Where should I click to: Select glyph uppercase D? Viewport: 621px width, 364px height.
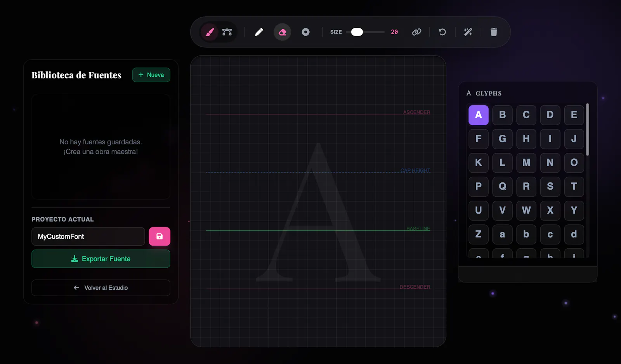pos(550,115)
